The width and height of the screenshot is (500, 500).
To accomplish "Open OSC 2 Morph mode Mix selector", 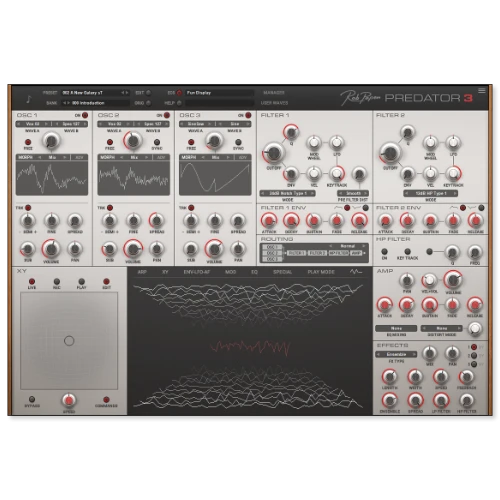I will pos(134,157).
